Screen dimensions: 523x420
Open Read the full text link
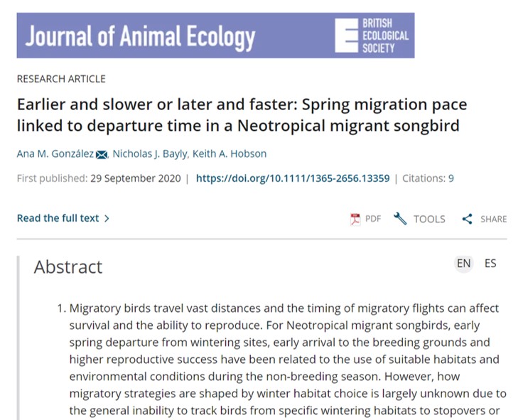(58, 218)
